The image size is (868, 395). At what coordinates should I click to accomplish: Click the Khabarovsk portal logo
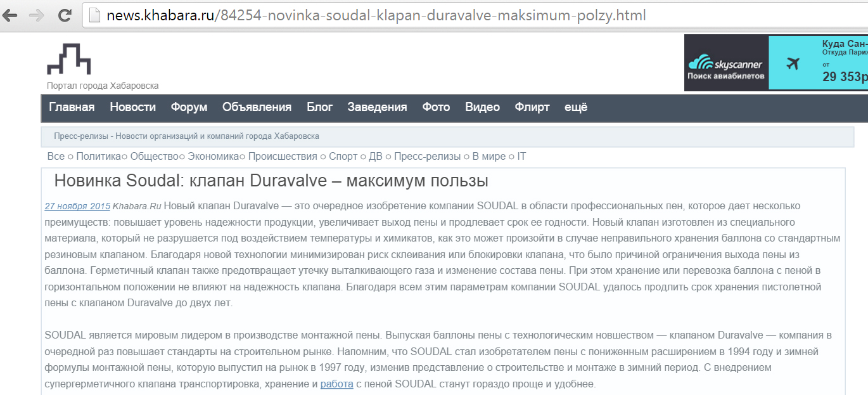click(x=69, y=59)
